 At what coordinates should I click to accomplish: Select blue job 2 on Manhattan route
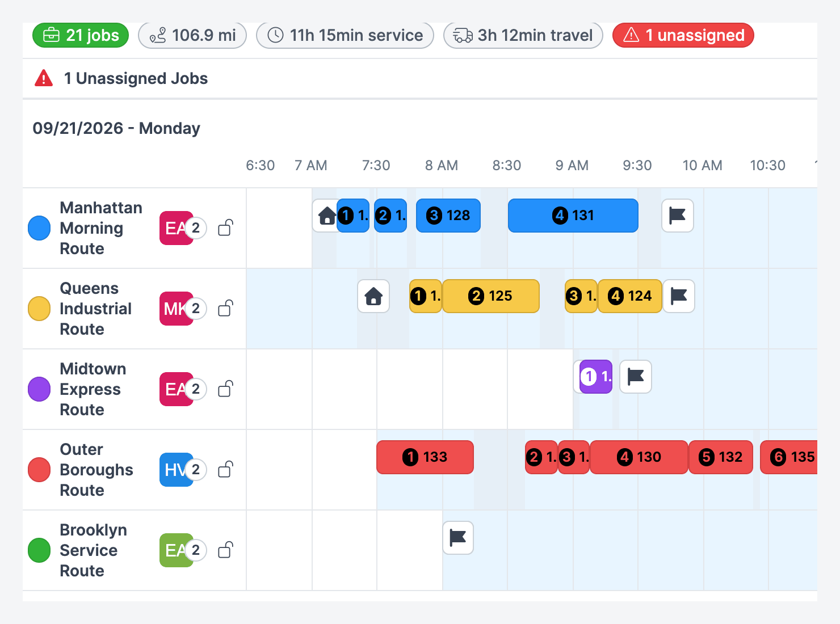(x=390, y=216)
